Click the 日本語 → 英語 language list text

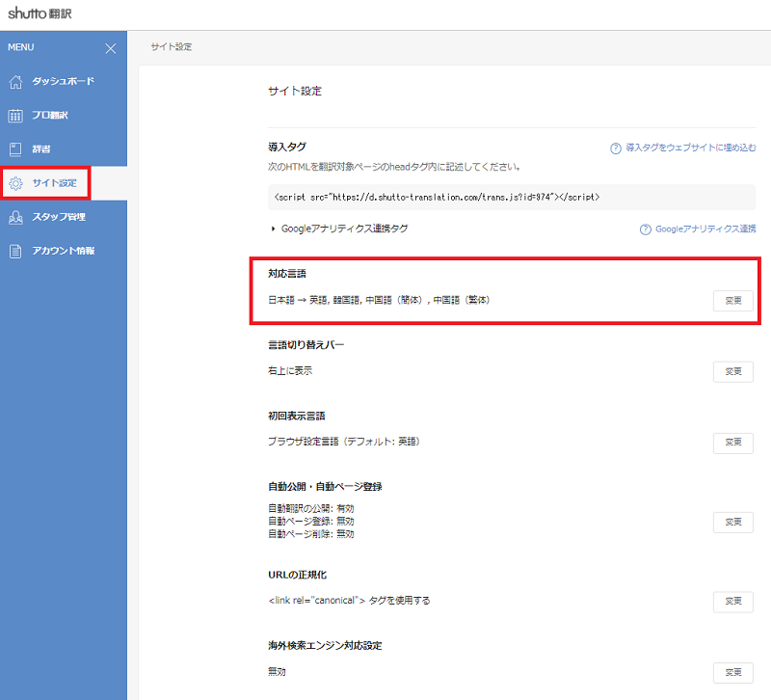click(x=379, y=300)
